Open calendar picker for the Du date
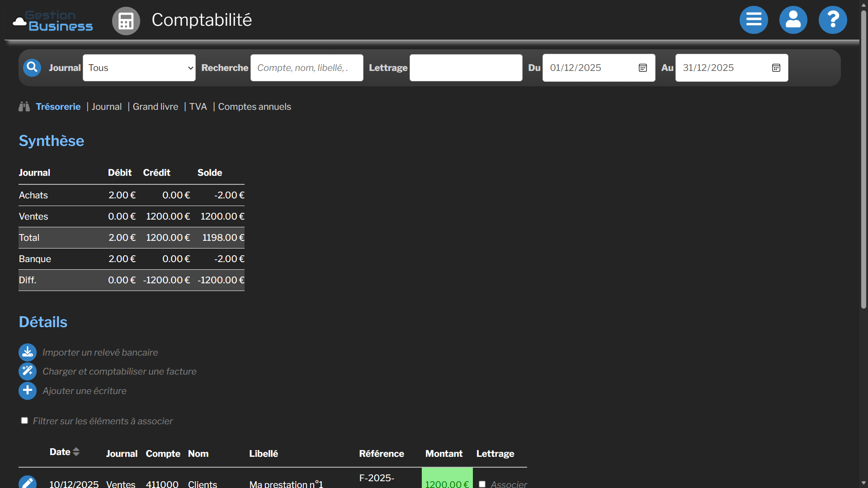 [x=642, y=68]
